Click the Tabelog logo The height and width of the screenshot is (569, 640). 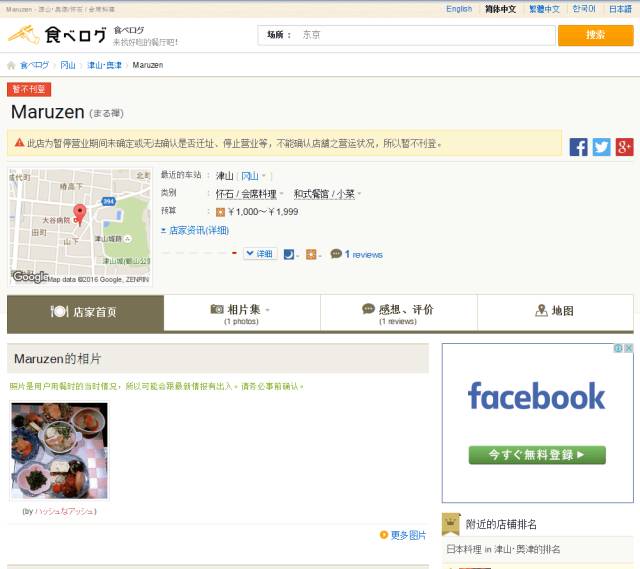[57, 35]
